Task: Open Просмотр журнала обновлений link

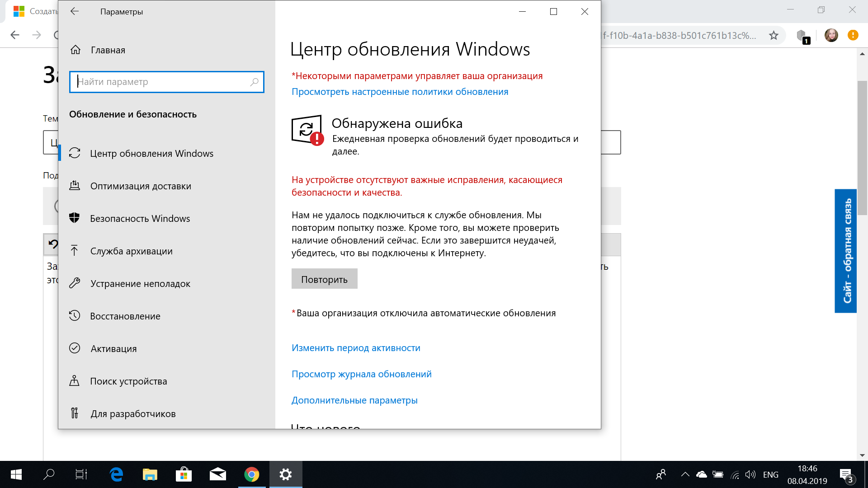Action: coord(361,374)
